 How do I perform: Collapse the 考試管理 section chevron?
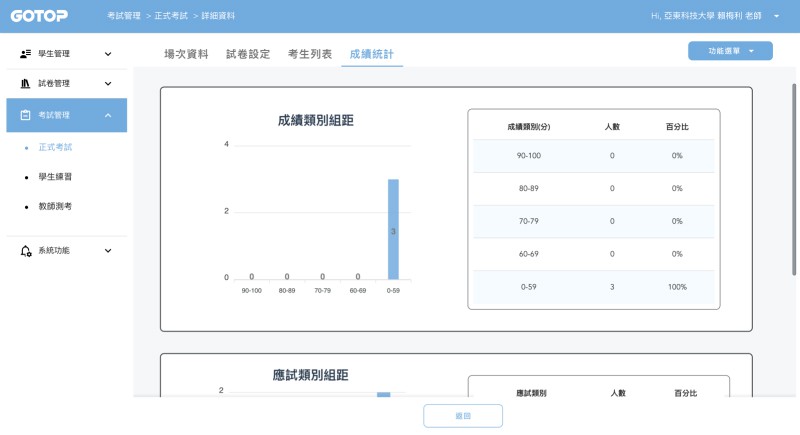(x=108, y=115)
